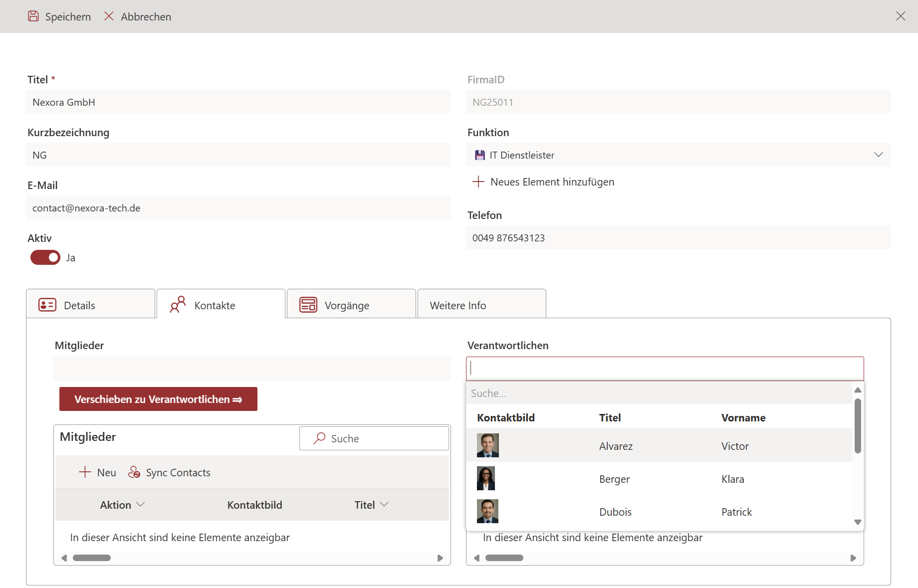Open the Aktion column sort dropdown
The height and width of the screenshot is (588, 918).
(x=141, y=505)
